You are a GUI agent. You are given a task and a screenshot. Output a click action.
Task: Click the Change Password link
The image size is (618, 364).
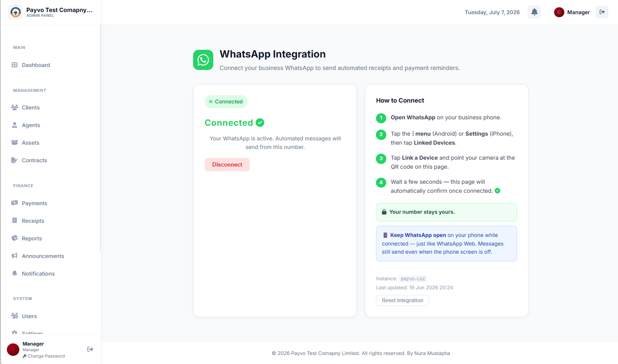pyautogui.click(x=44, y=356)
